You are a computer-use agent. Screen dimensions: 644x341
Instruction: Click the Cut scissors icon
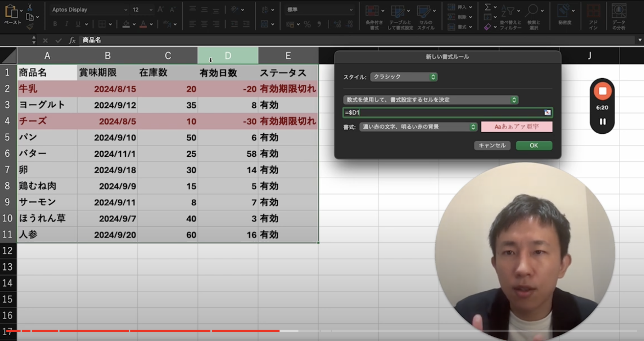(x=30, y=7)
